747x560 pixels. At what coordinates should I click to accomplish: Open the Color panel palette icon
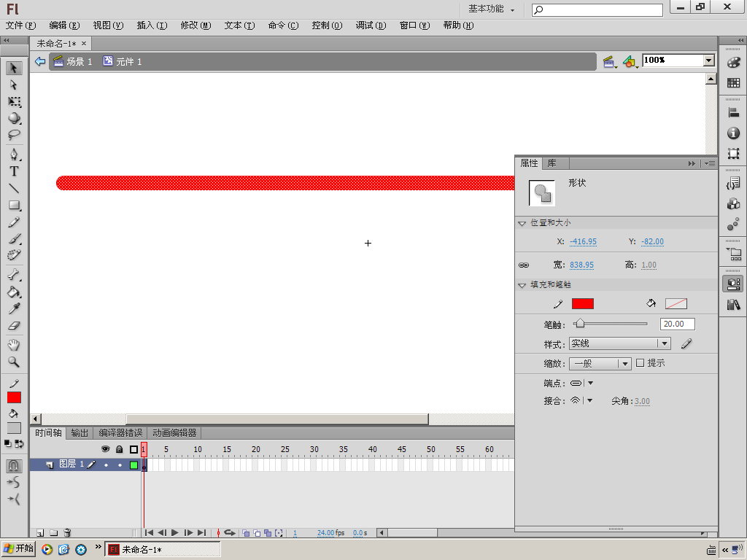(734, 63)
